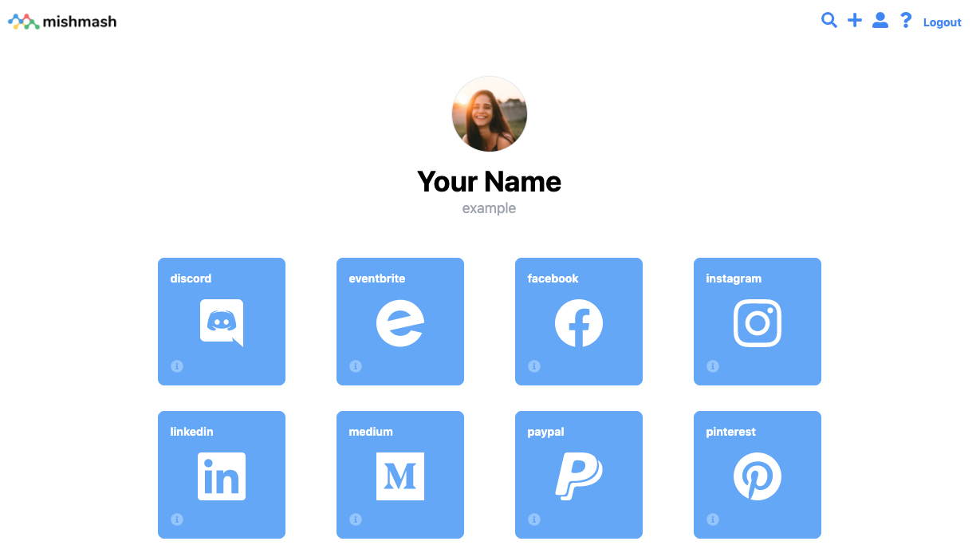Viewport: 980px width, 557px height.
Task: Select the Medium logo icon
Action: tap(400, 476)
